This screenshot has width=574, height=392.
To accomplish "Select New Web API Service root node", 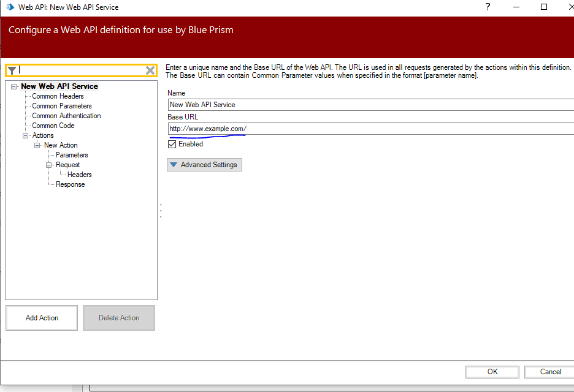I will (x=59, y=86).
